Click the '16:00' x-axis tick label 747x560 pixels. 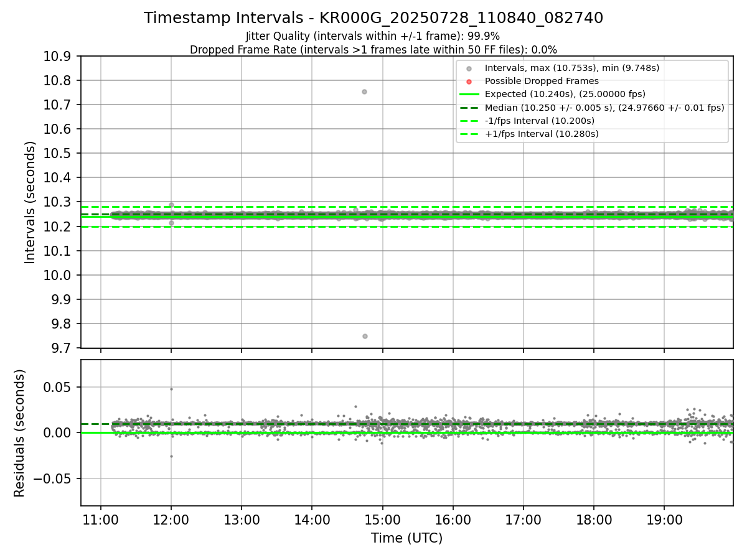point(453,520)
